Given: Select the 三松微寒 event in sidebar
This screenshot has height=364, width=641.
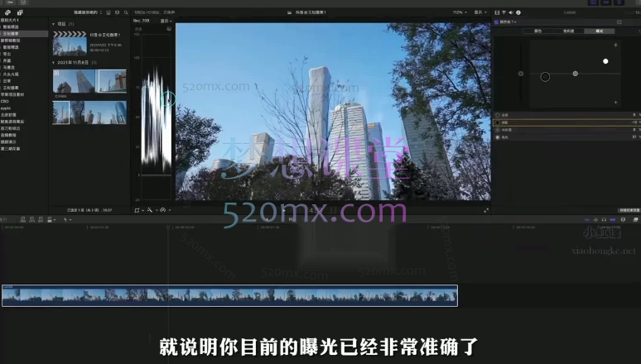Looking at the screenshot, I should pyautogui.click(x=12, y=32).
